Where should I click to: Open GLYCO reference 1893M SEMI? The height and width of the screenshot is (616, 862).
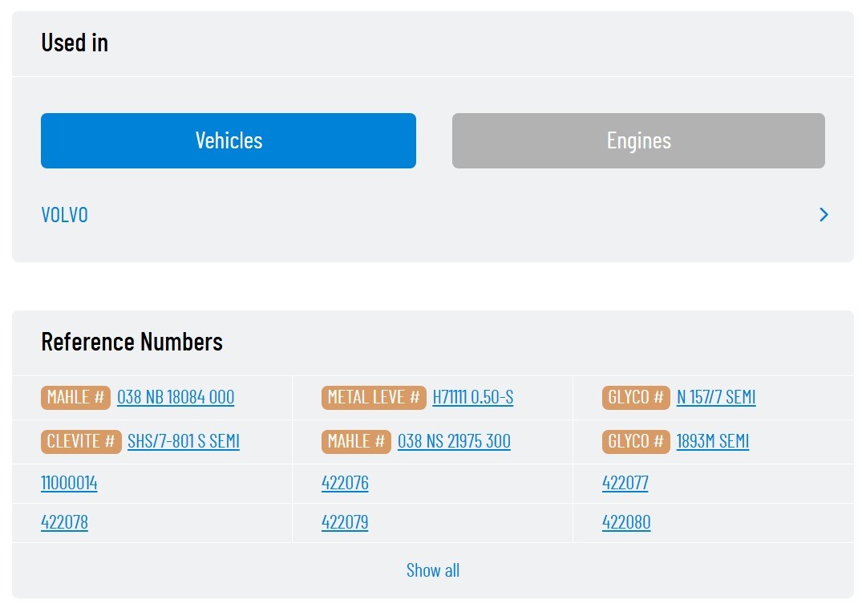coord(712,441)
